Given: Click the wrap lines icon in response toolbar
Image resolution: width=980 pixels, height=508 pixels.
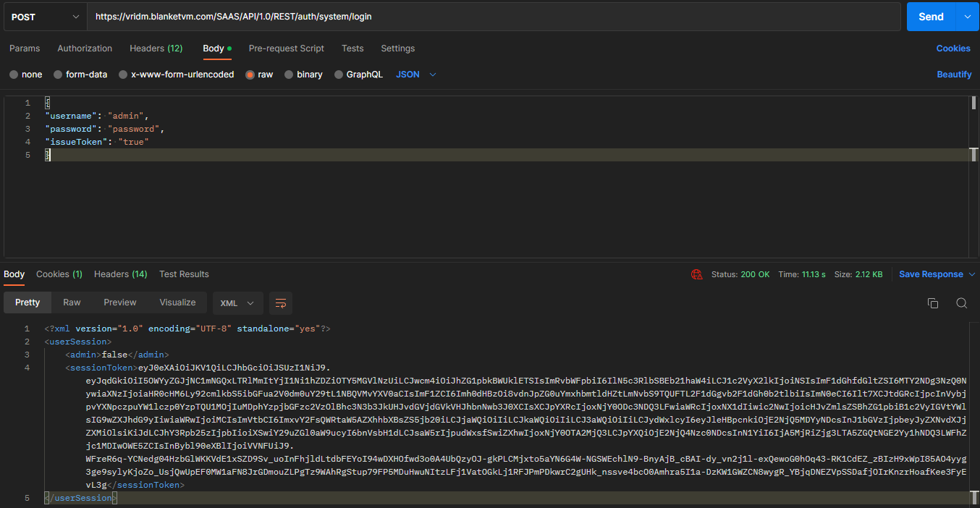Looking at the screenshot, I should click(x=281, y=303).
